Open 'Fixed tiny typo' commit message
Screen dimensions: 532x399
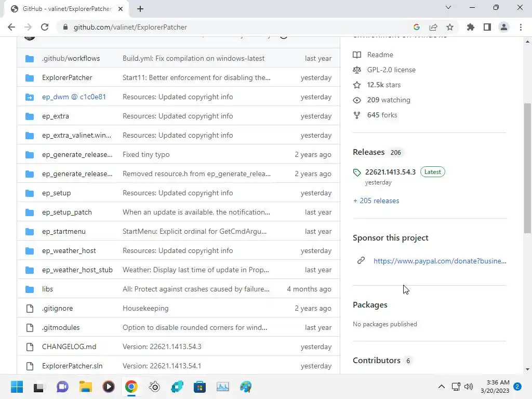click(x=146, y=154)
